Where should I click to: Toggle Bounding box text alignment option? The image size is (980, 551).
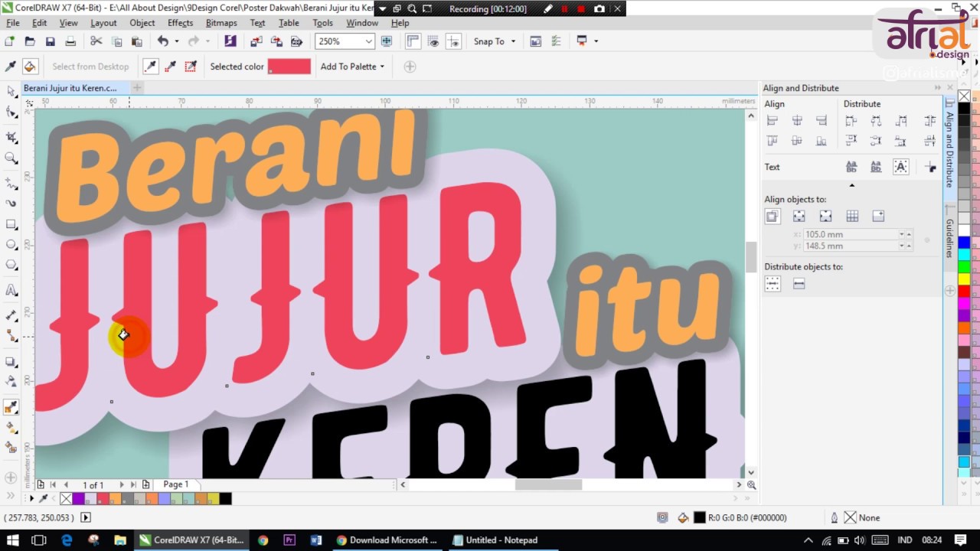tap(901, 167)
